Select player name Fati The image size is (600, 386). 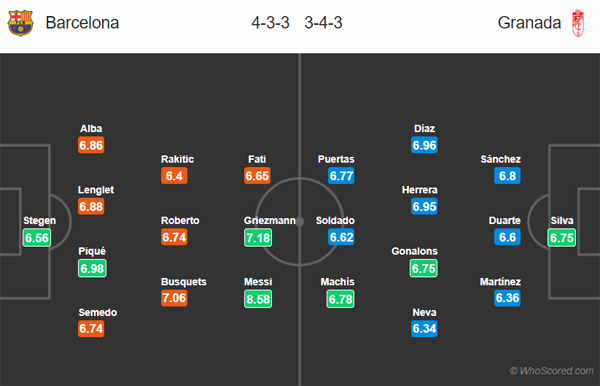click(257, 159)
